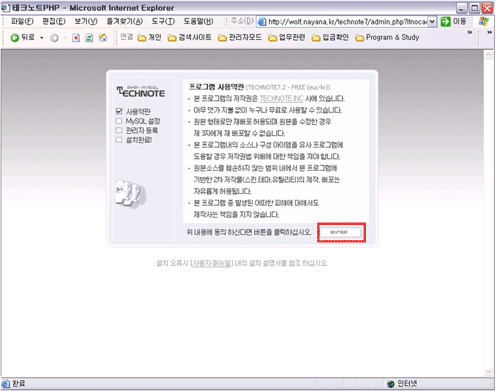
Task: Click the Back arrow button
Action: pyautogui.click(x=22, y=38)
